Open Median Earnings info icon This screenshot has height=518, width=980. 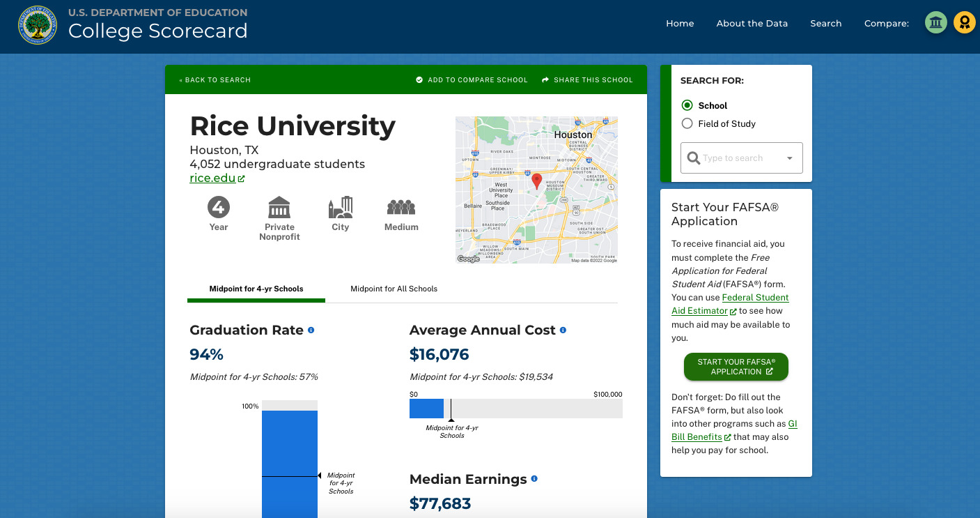(x=534, y=479)
